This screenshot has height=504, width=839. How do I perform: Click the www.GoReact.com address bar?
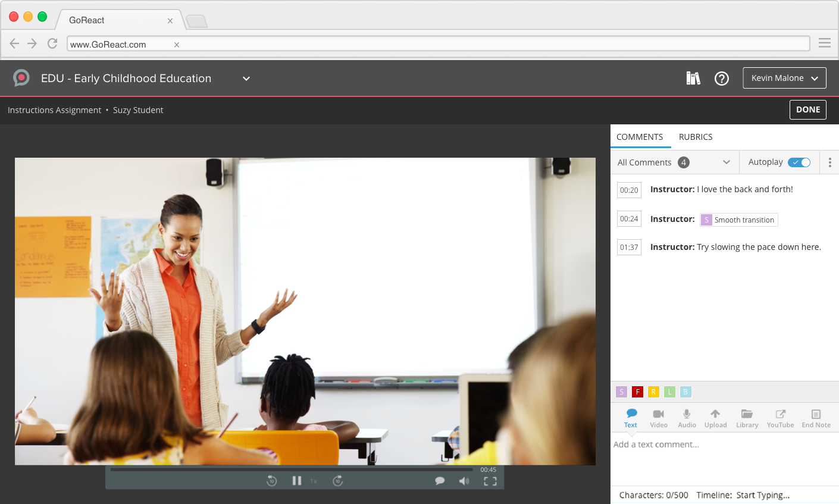(439, 44)
